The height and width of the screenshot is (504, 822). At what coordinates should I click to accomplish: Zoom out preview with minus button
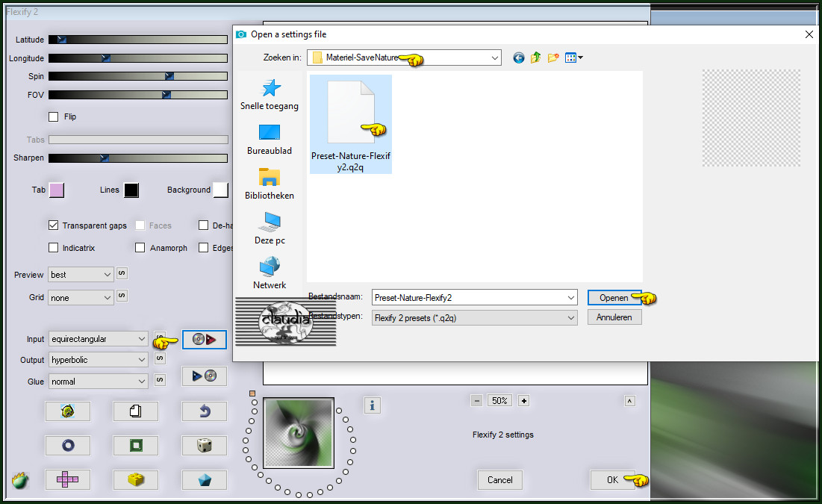pos(476,401)
